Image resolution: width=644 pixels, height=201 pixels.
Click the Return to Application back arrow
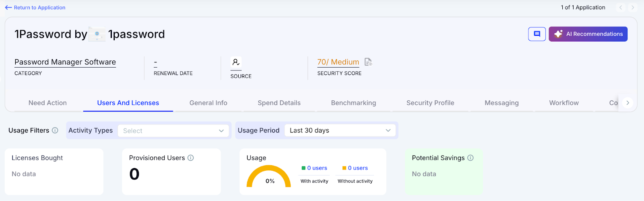click(x=8, y=8)
